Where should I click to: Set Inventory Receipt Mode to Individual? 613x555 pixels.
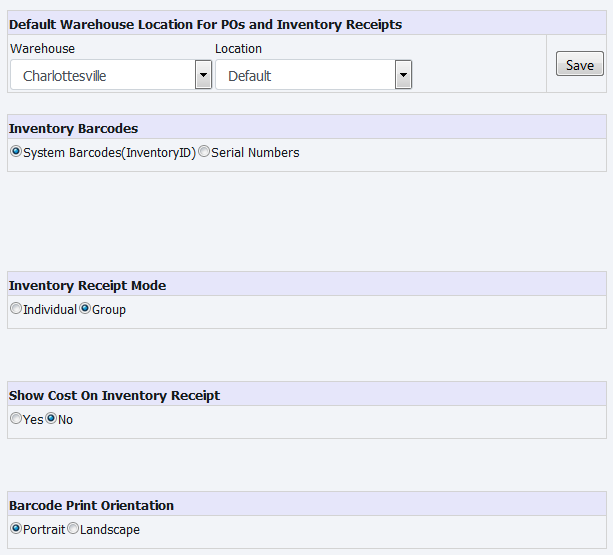click(16, 310)
